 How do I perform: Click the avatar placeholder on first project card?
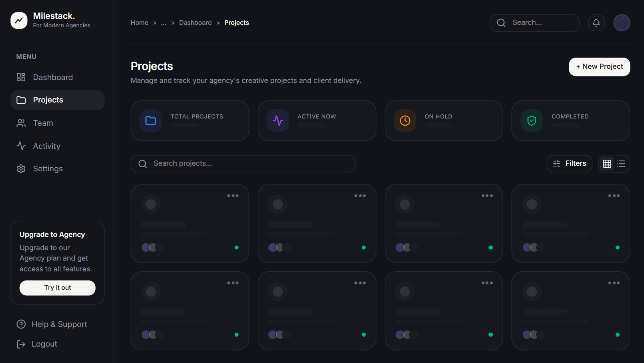point(151,205)
